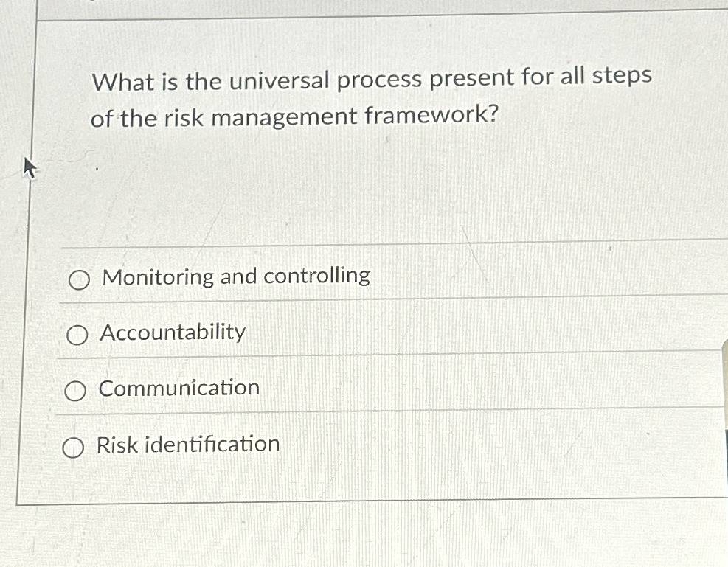Click the word "controlling" in the first option
The width and height of the screenshot is (728, 567).
[x=316, y=276]
